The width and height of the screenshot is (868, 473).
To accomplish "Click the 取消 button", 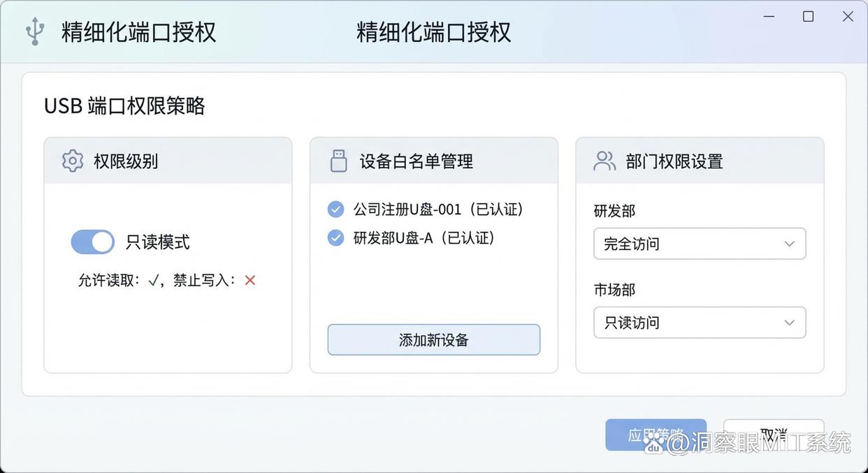I will click(773, 434).
